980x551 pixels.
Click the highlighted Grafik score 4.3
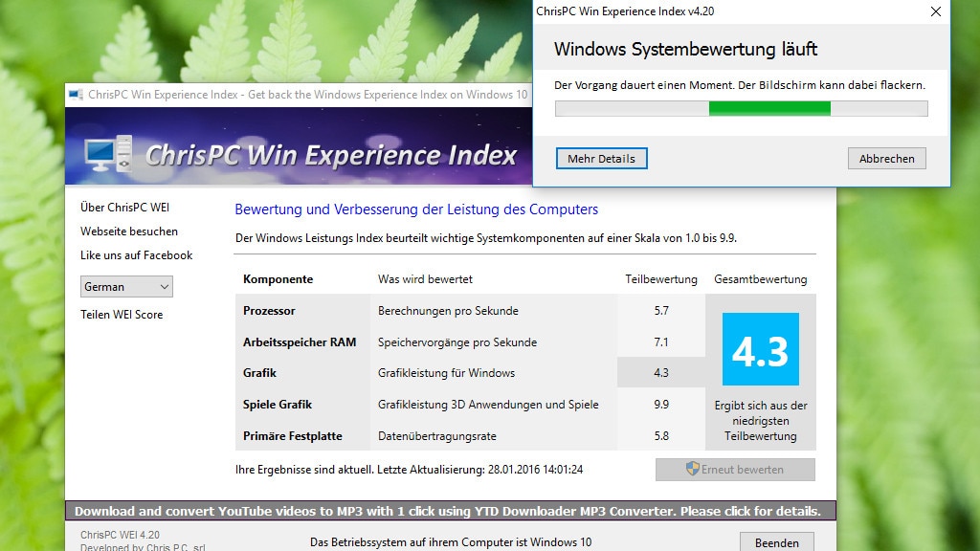coord(661,373)
